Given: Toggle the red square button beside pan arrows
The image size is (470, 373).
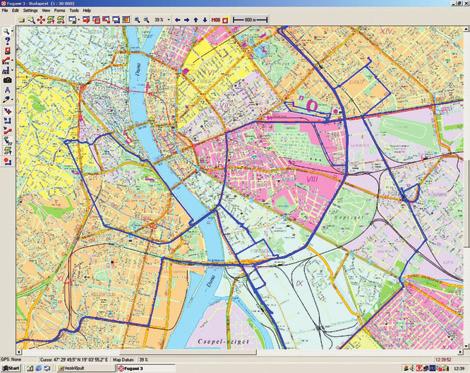Looking at the screenshot, I should [225, 20].
